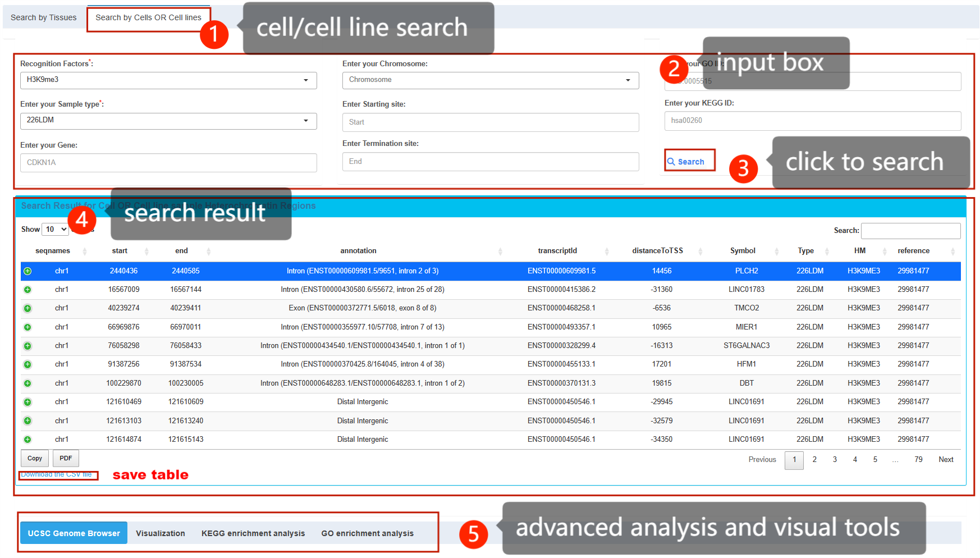
Task: Expand the Chromosome selection dropdown
Action: click(x=490, y=80)
